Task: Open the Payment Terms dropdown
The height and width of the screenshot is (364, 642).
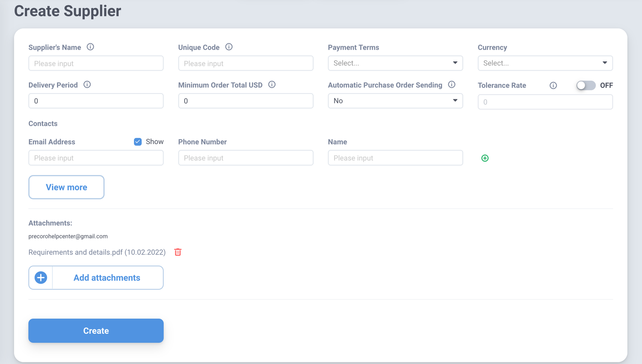Action: tap(395, 63)
